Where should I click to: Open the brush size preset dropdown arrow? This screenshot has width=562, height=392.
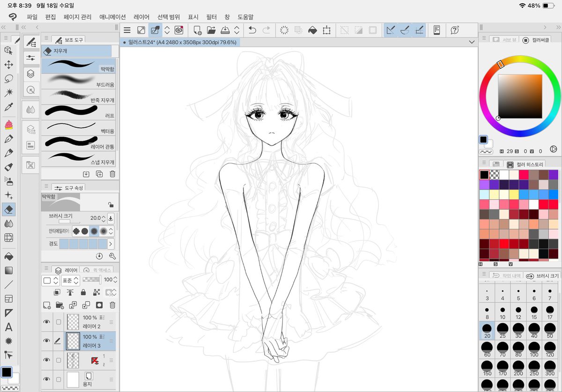point(111,218)
